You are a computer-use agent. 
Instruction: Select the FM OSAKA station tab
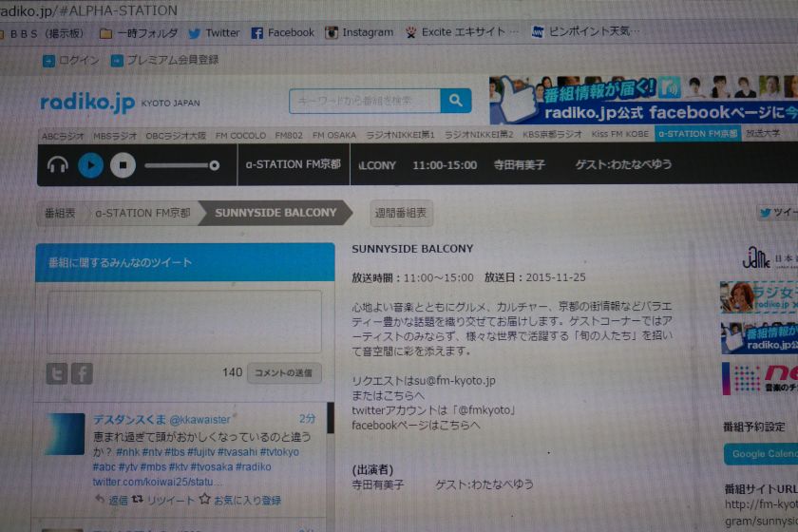(333, 135)
